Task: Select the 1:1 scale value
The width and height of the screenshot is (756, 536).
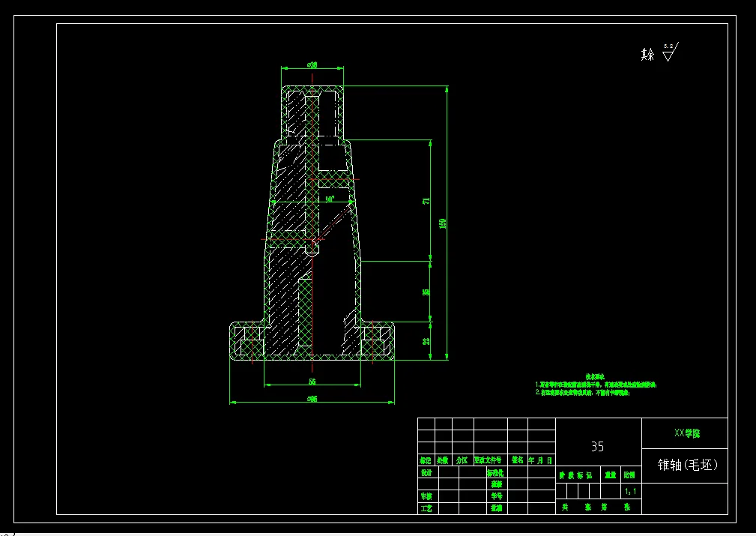Action: point(631,492)
